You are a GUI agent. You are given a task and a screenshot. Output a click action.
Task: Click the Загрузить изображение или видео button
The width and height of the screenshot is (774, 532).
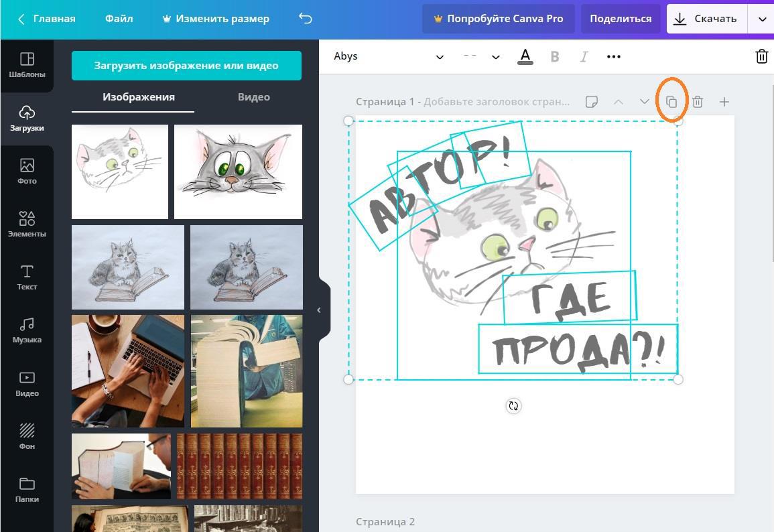point(186,66)
